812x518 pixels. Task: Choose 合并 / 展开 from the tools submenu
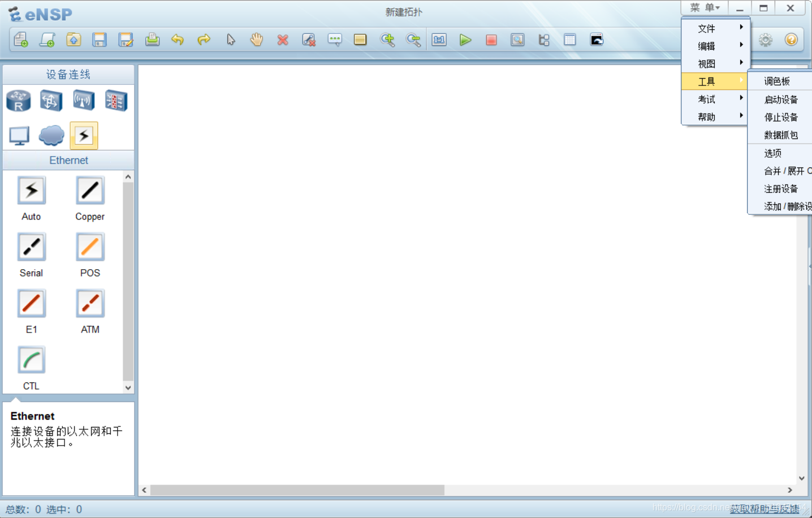780,171
